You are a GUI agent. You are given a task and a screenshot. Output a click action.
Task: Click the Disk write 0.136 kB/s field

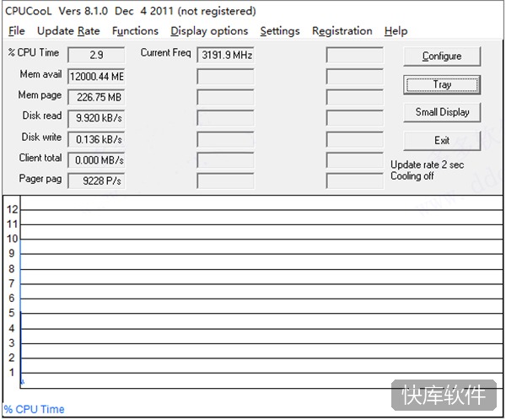coord(96,139)
